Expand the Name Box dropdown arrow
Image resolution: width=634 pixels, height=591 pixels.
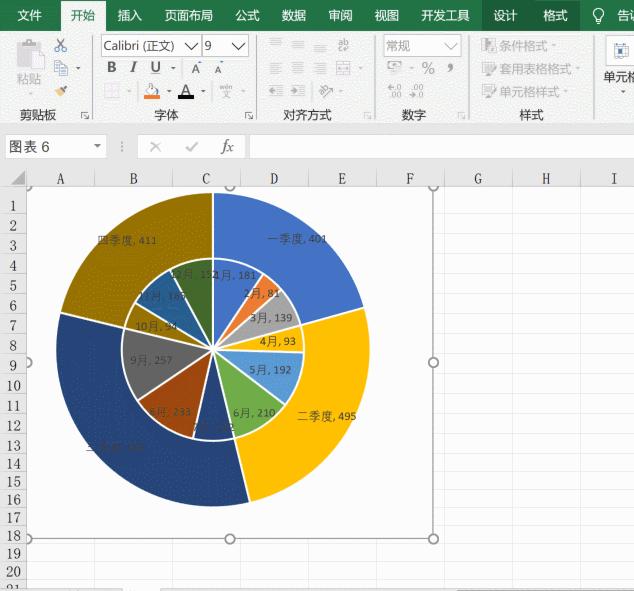pyautogui.click(x=97, y=146)
